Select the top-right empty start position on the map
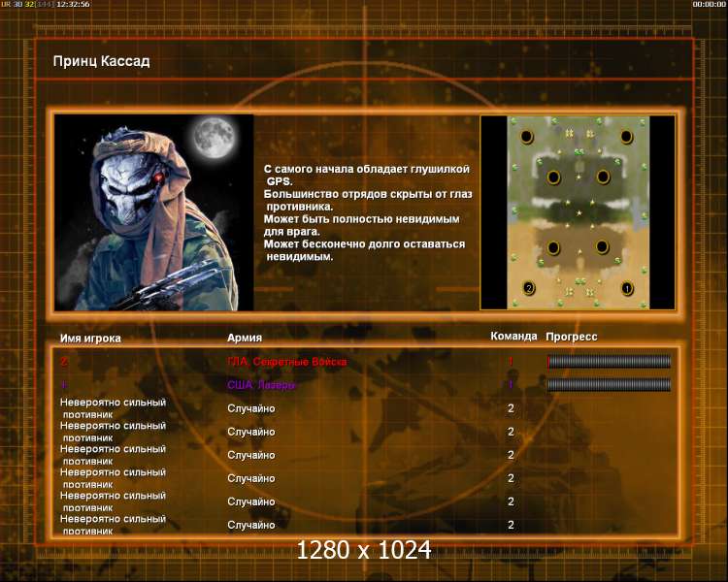728x582 pixels. (626, 137)
